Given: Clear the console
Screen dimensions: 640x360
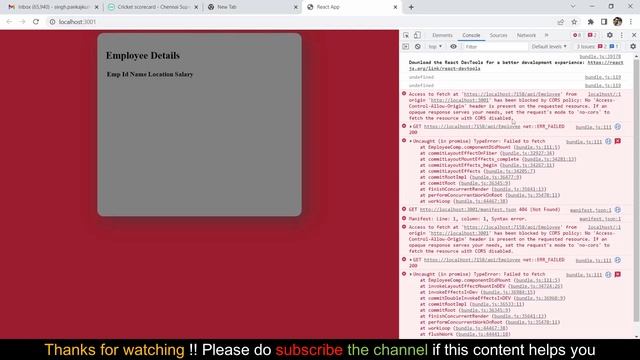Looking at the screenshot, I should [x=418, y=47].
